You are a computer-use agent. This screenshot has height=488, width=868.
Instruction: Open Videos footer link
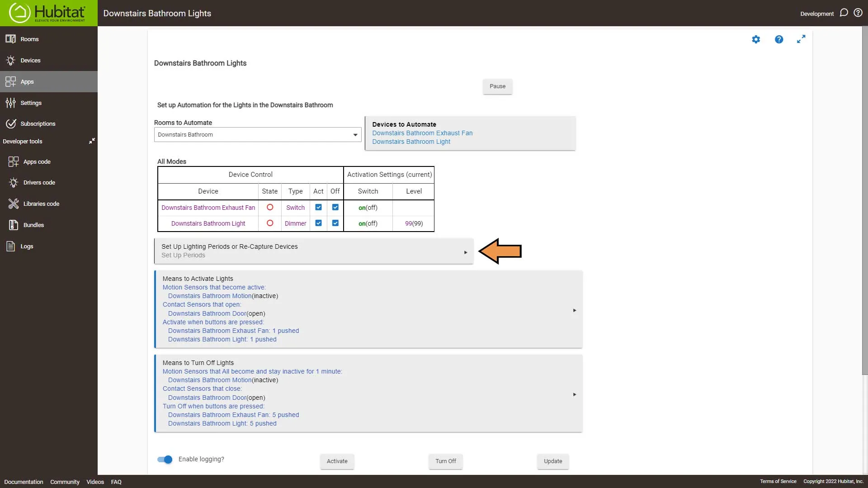point(95,482)
